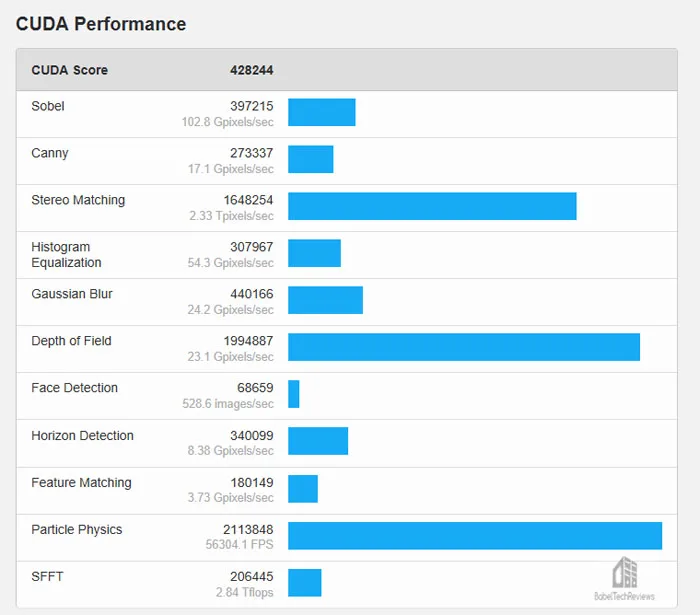Click the SFFT result bar
700x615 pixels.
coord(305,583)
